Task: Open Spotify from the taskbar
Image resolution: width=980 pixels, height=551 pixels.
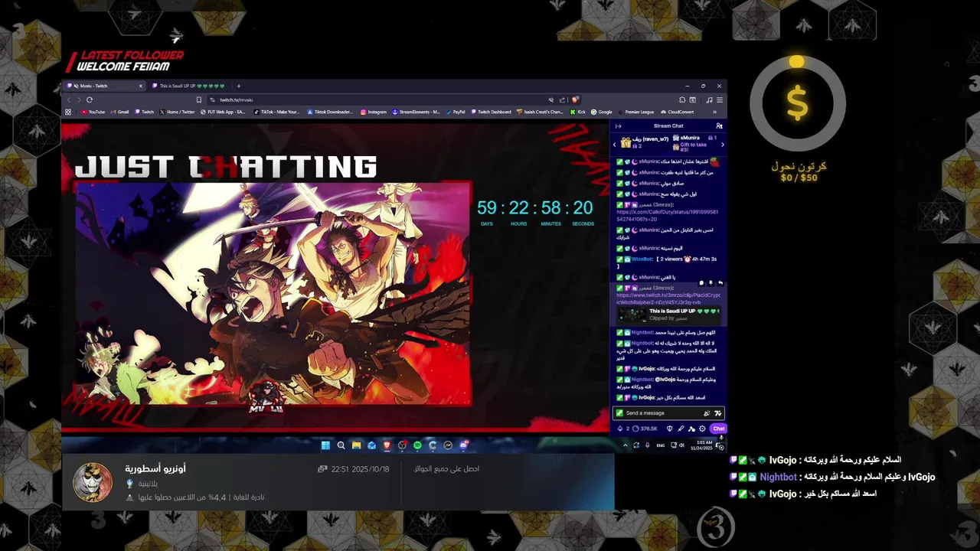Action: click(x=417, y=445)
